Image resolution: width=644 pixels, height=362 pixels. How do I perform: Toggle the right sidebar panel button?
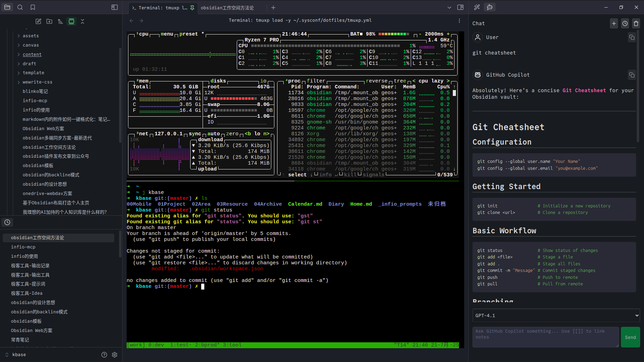460,7
